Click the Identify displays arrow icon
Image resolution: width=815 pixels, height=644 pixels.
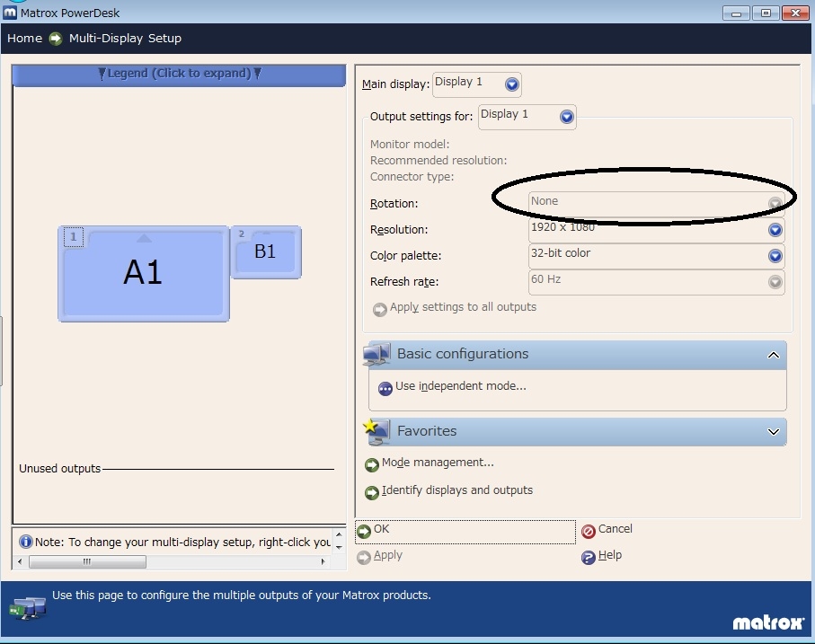coord(372,492)
